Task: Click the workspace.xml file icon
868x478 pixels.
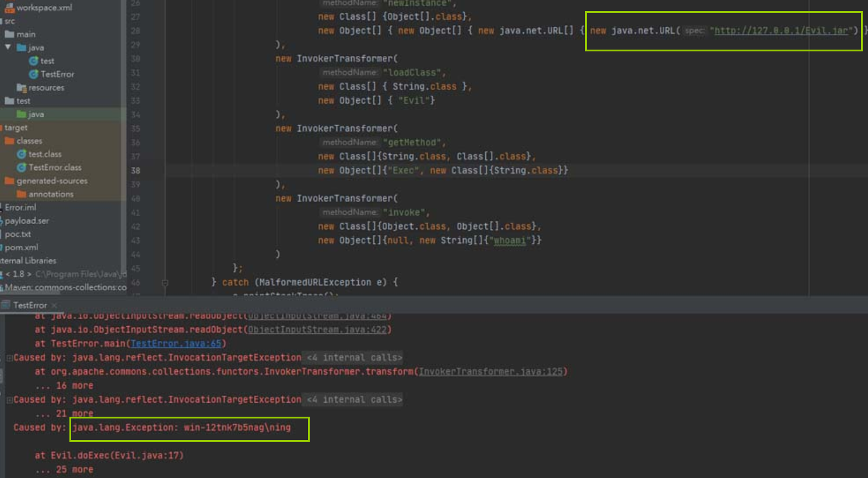Action: (9, 8)
